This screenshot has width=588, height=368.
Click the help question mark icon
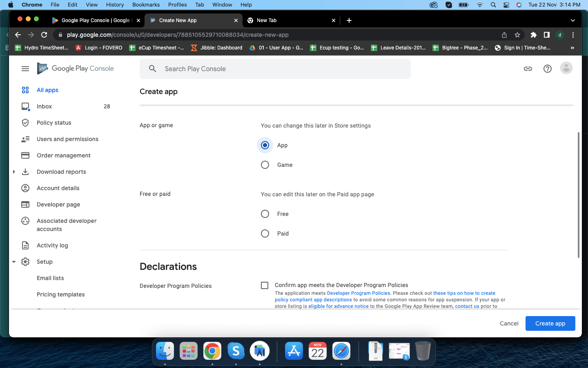tap(547, 69)
